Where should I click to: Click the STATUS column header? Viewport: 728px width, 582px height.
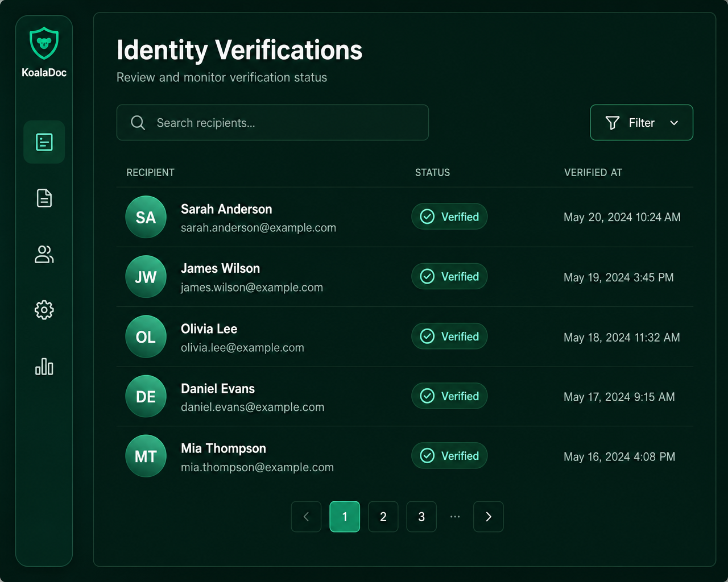(432, 172)
